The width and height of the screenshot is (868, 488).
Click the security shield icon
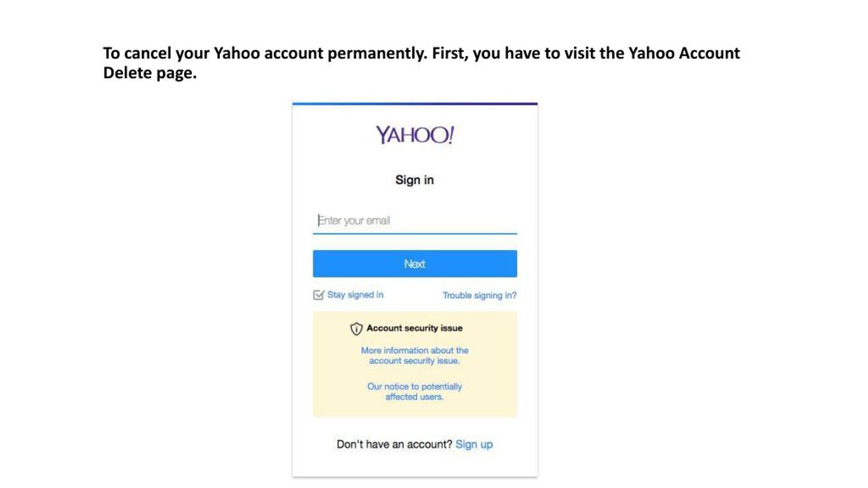(x=356, y=328)
